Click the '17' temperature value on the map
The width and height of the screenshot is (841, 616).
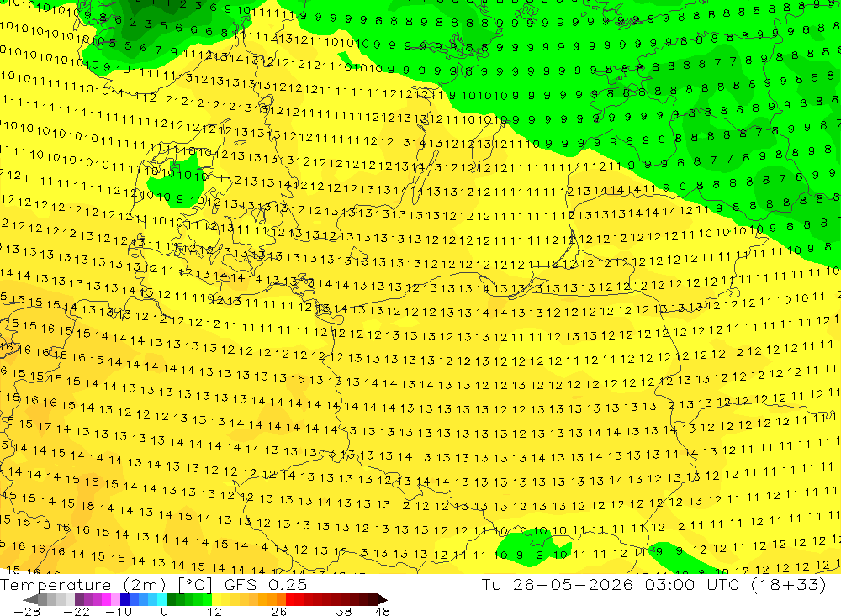tap(45, 427)
